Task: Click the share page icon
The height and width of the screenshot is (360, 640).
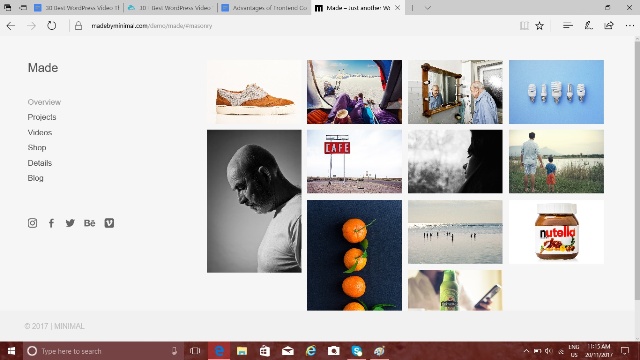Action: click(x=609, y=26)
